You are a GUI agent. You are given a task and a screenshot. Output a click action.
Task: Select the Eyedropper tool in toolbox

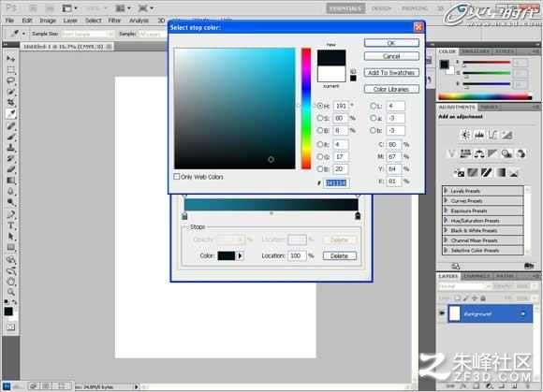[x=10, y=114]
